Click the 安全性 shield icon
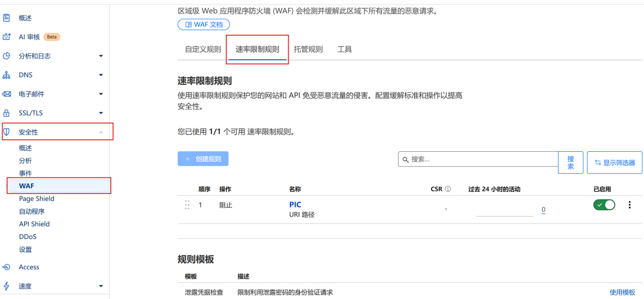Viewport: 644px width, 299px height. [x=7, y=132]
